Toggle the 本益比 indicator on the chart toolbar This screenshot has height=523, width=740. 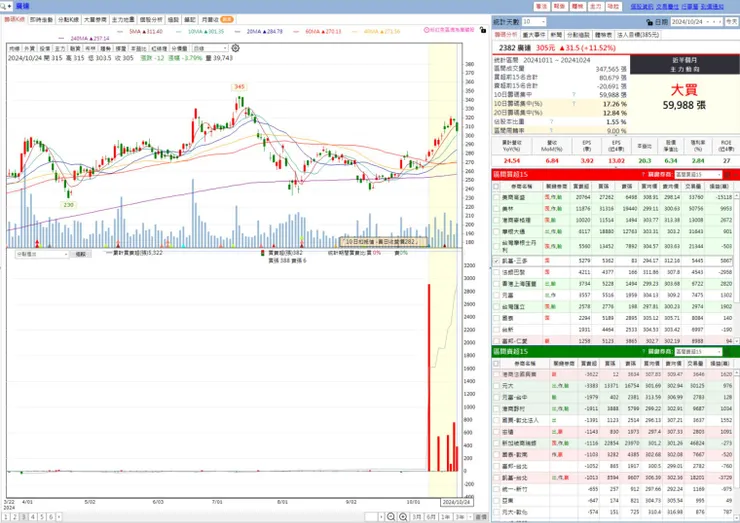click(138, 49)
